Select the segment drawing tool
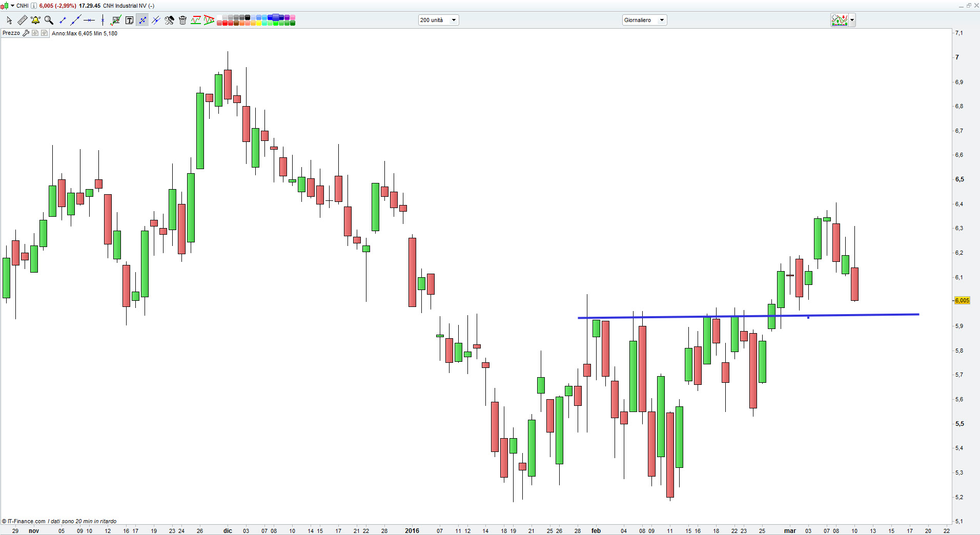The height and width of the screenshot is (535, 980). 63,20
